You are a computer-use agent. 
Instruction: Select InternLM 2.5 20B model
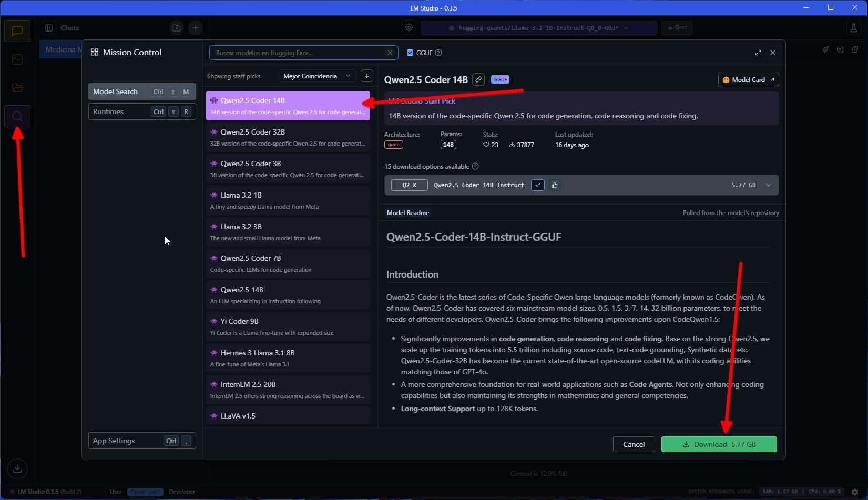[288, 390]
